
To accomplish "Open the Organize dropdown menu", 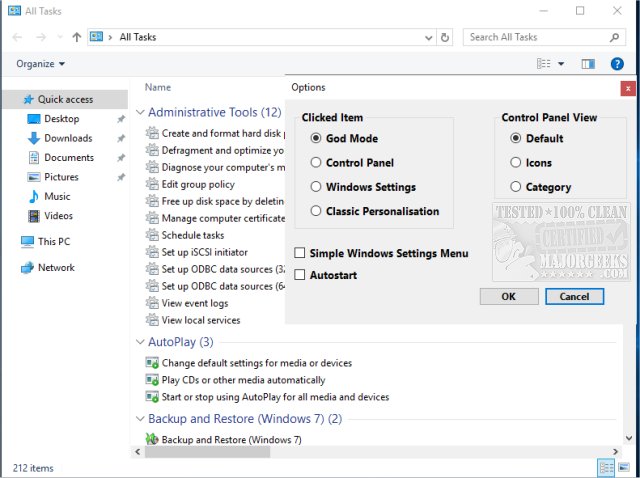I will coord(40,64).
